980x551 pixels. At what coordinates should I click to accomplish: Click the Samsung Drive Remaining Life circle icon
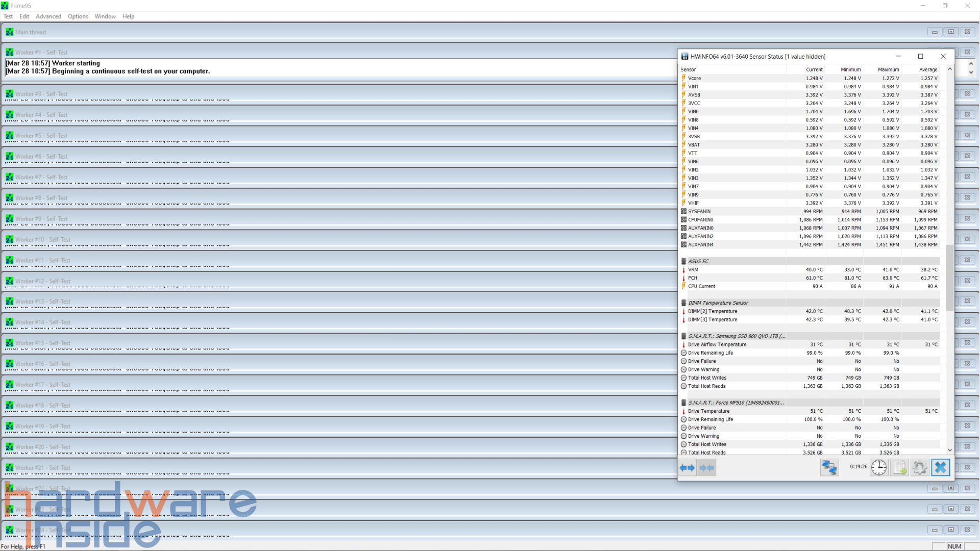pos(683,353)
